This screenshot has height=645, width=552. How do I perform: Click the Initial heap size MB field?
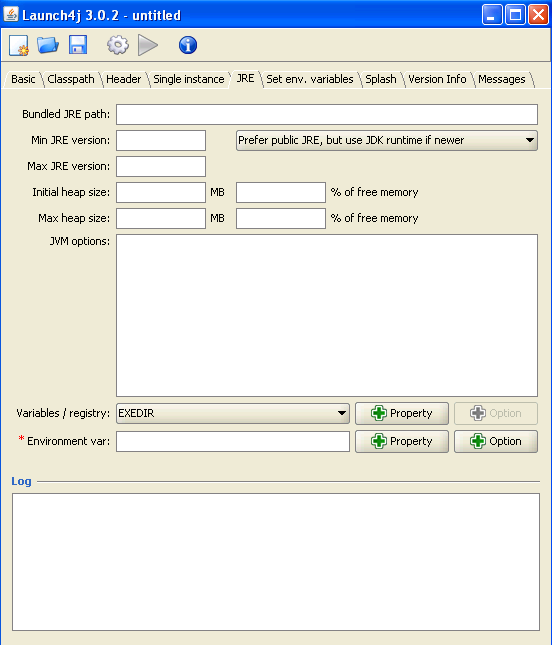(161, 193)
